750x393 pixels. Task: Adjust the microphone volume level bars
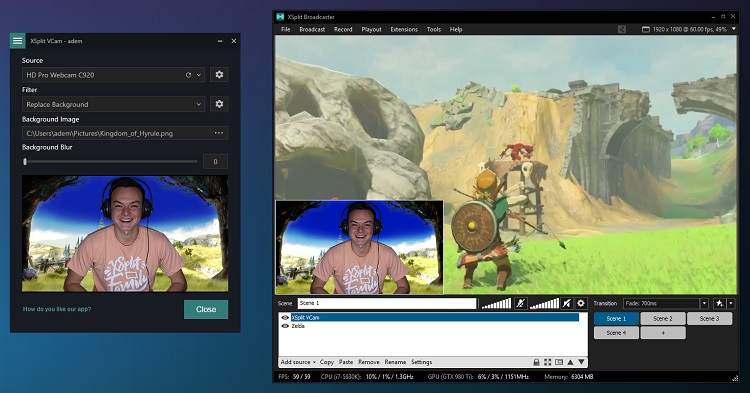tap(496, 303)
